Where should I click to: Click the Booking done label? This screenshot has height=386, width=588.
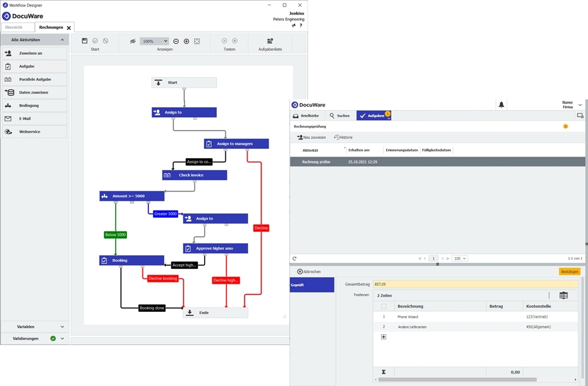(152, 308)
